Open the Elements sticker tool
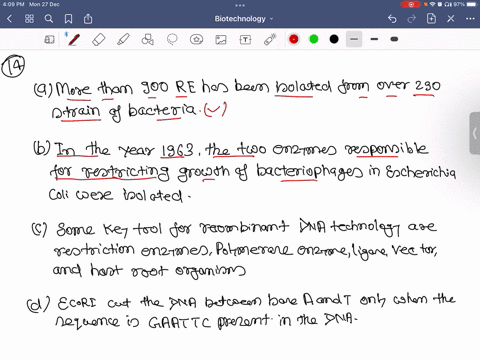This screenshot has width=480, height=360. [x=196, y=39]
